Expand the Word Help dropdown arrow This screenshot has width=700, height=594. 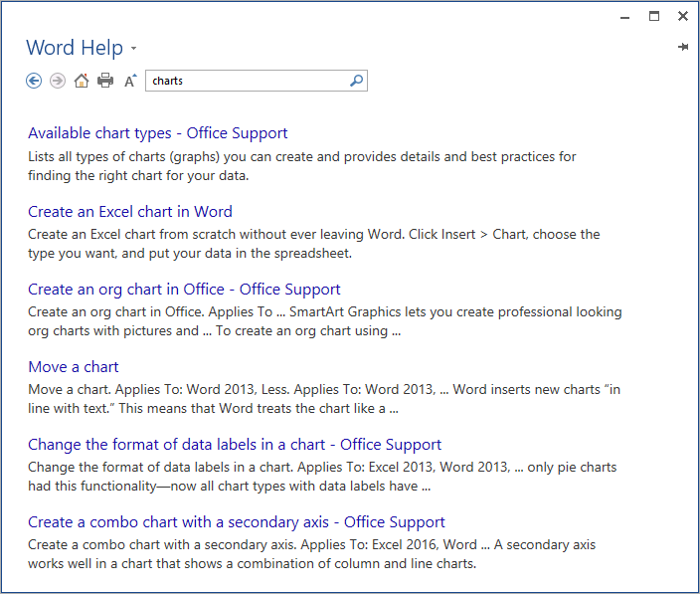(133, 48)
